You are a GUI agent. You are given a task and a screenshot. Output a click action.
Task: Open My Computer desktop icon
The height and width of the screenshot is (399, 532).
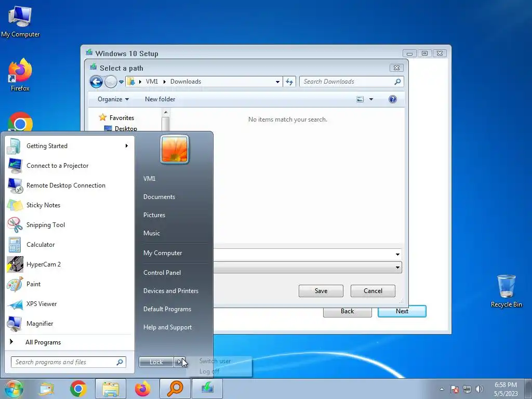pyautogui.click(x=20, y=22)
